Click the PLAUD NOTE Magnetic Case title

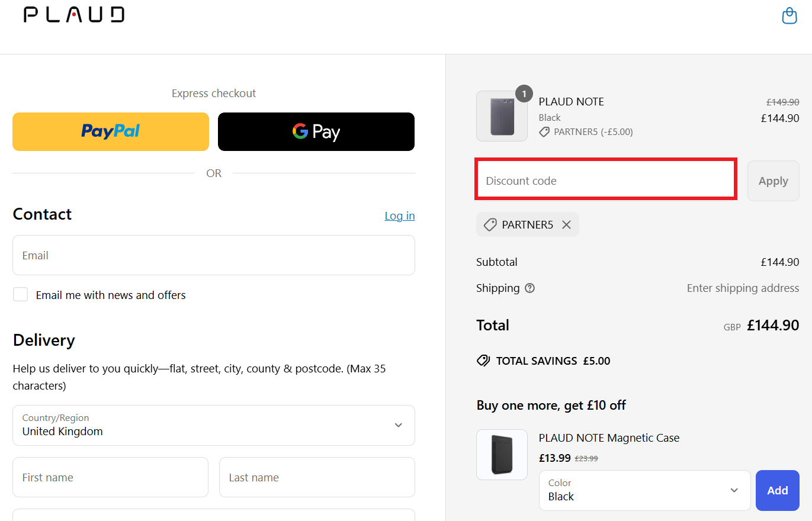point(609,438)
